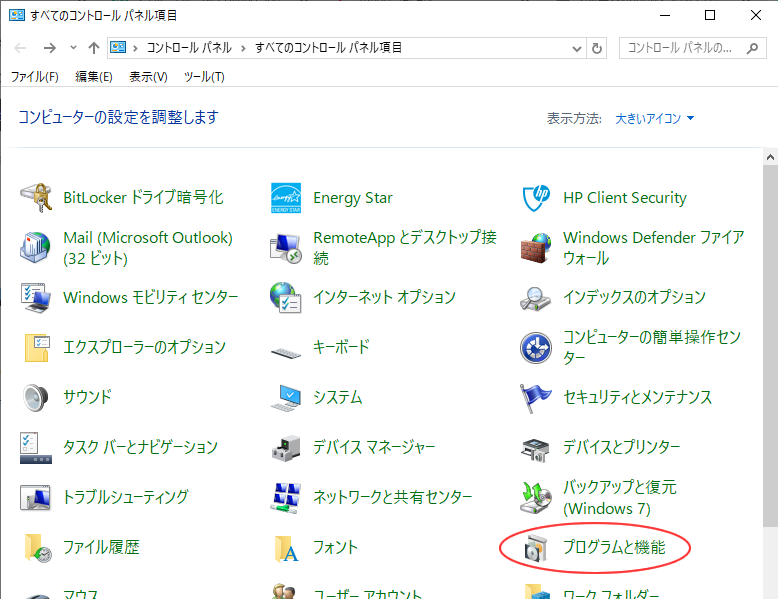Open the キーボード link text
Viewport: 778px width, 599px height.
pyautogui.click(x=341, y=347)
